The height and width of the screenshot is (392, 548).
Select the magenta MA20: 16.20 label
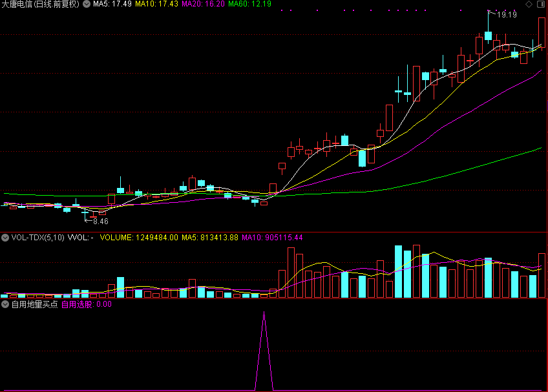204,5
